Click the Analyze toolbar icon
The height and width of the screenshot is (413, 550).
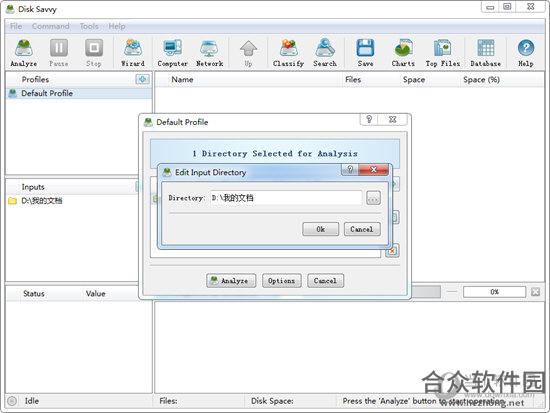(x=24, y=53)
